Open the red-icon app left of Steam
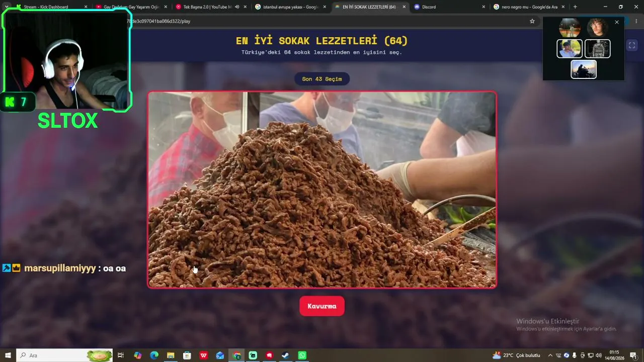Image resolution: width=644 pixels, height=362 pixels. (x=269, y=355)
